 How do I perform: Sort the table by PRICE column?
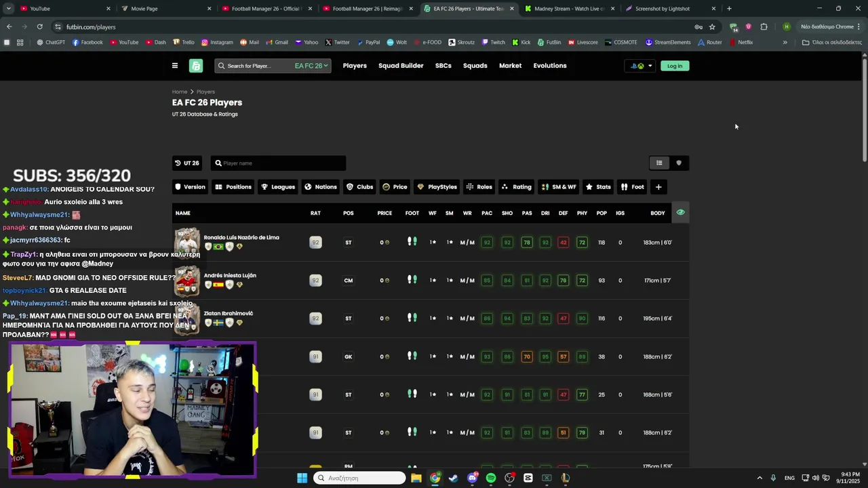[384, 213]
